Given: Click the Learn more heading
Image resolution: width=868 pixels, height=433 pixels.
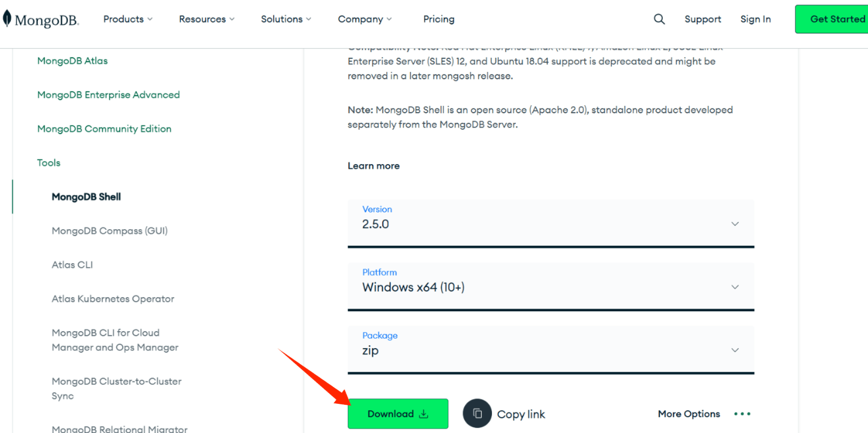Looking at the screenshot, I should (x=374, y=166).
